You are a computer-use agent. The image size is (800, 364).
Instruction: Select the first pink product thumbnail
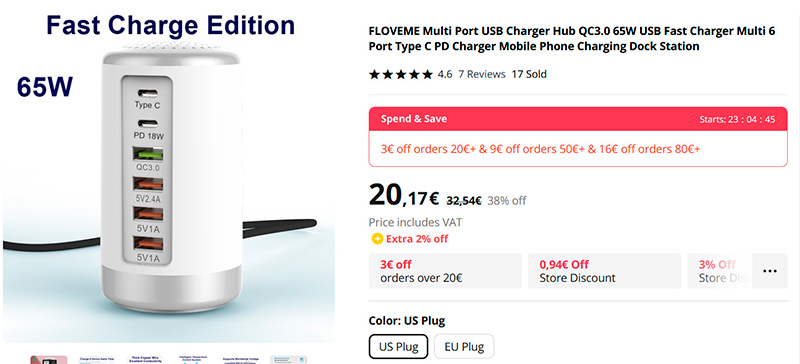(x=48, y=360)
